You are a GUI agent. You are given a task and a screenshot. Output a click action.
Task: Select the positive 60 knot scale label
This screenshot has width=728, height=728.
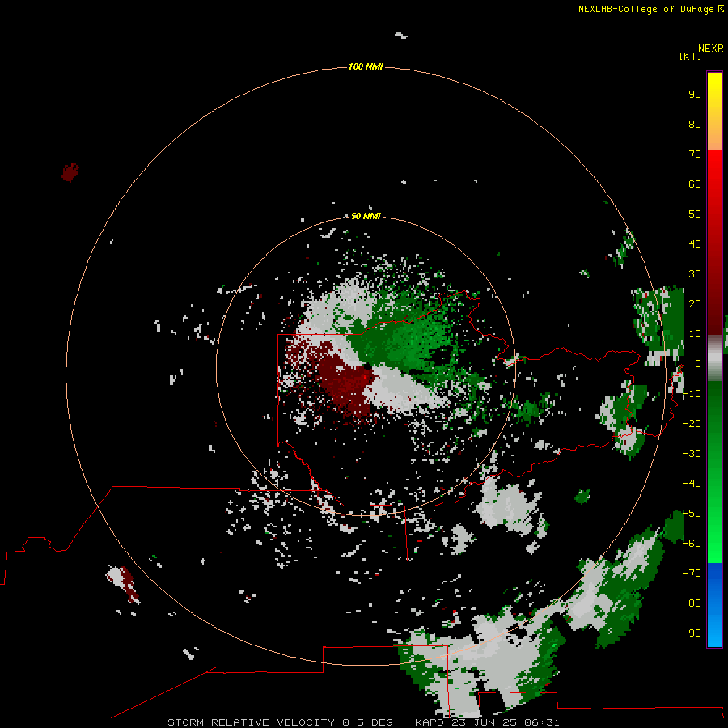[x=695, y=184]
